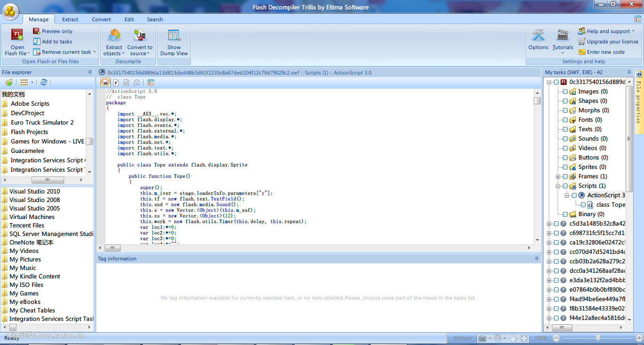644x345 pixels.
Task: Go up one folder in File explorer
Action: [x=9, y=82]
